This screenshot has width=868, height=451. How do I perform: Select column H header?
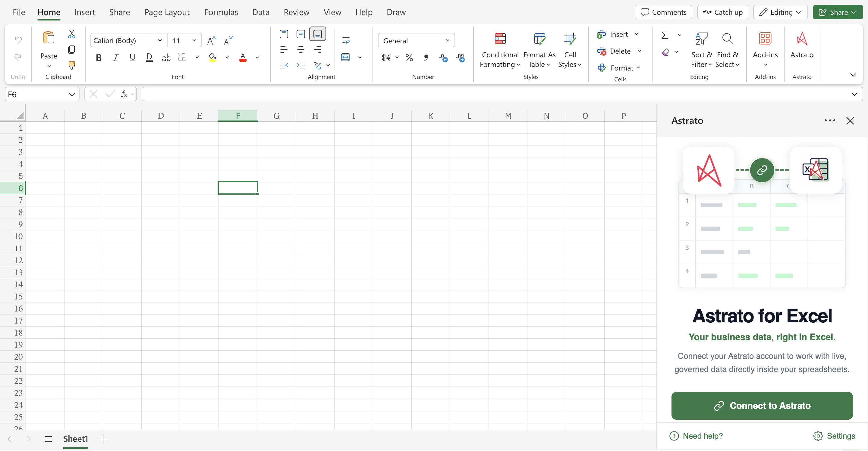click(315, 116)
